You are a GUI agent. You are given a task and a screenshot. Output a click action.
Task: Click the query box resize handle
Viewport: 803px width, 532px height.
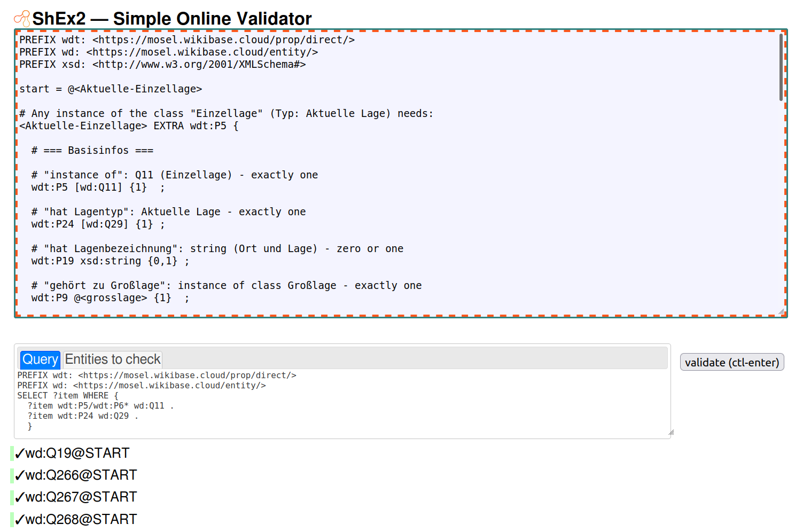671,433
